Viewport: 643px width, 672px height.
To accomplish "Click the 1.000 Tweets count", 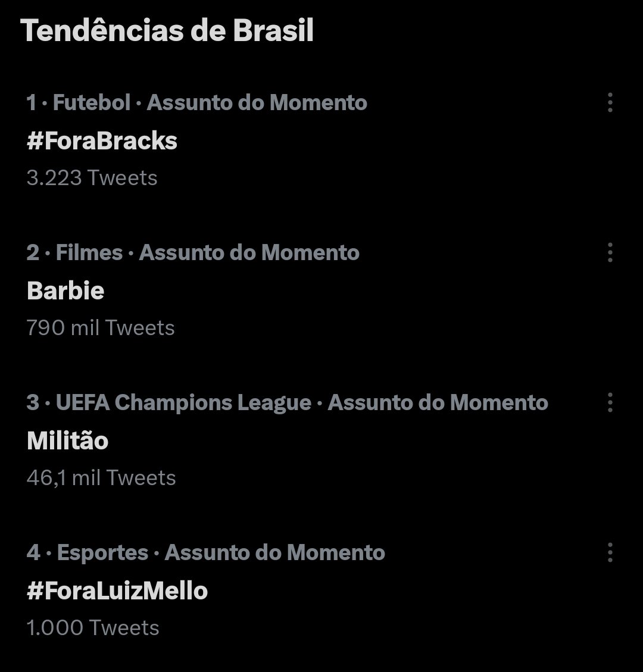I will point(93,628).
